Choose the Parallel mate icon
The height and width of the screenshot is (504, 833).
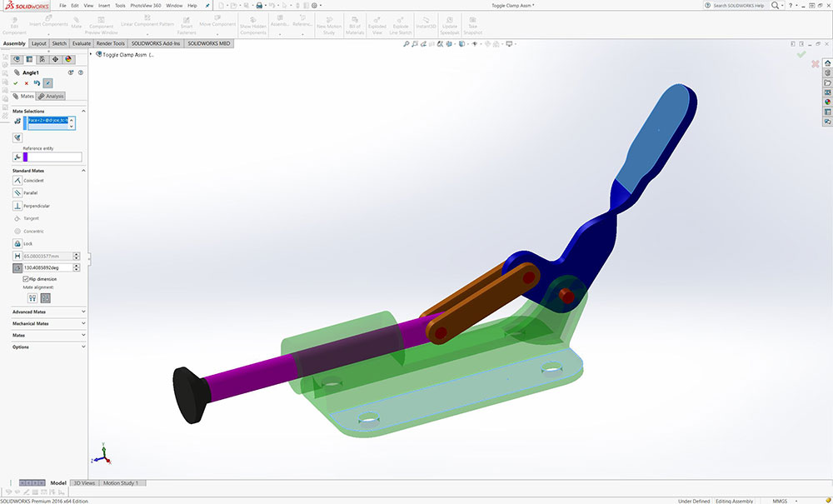[x=17, y=192]
